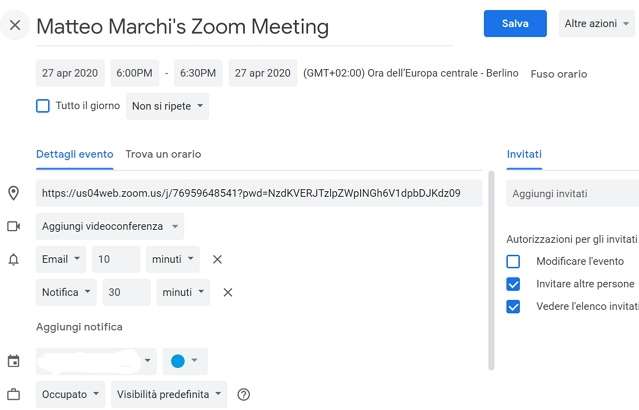Open the blue event color picker
Screen dimensions: 639x410
point(184,361)
